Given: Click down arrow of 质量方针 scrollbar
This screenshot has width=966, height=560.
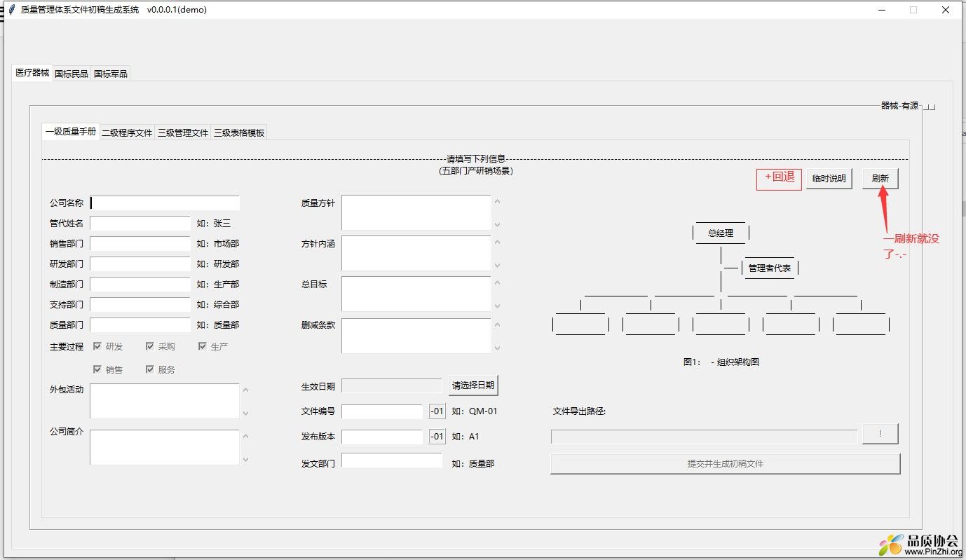Looking at the screenshot, I should 498,224.
